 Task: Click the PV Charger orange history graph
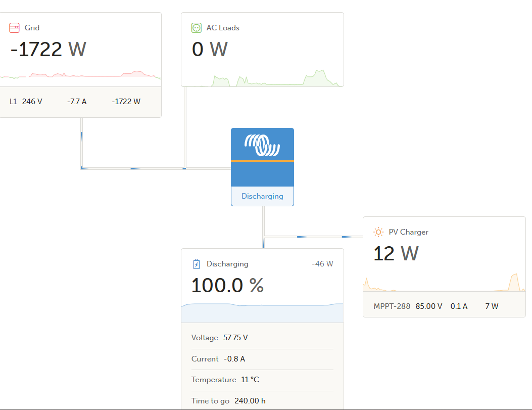click(x=444, y=283)
